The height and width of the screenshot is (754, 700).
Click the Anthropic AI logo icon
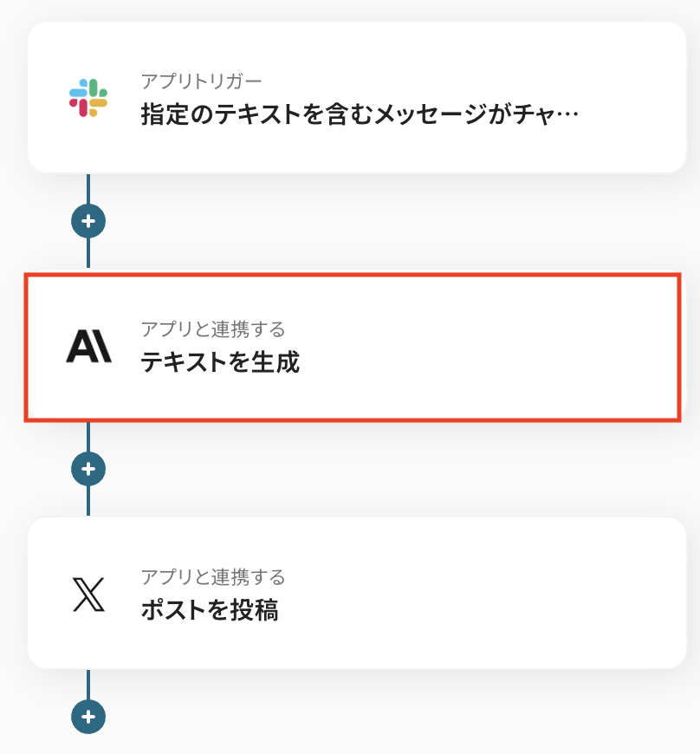point(88,347)
